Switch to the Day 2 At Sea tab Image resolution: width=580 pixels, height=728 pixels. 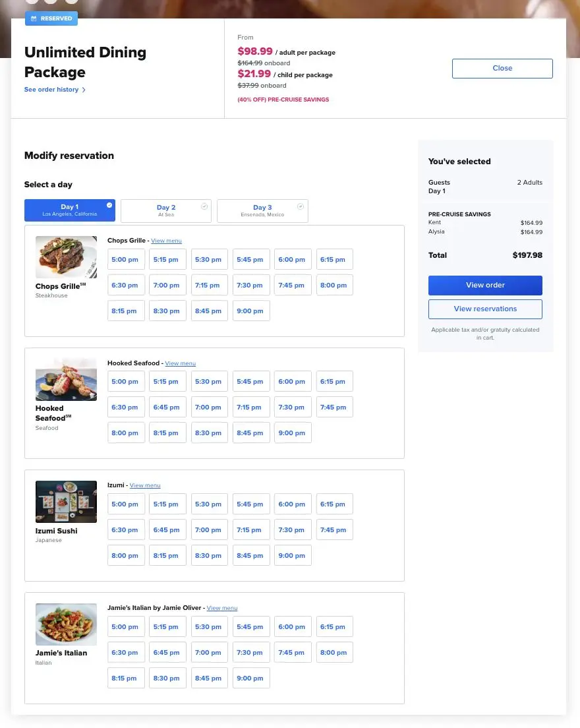pos(166,210)
